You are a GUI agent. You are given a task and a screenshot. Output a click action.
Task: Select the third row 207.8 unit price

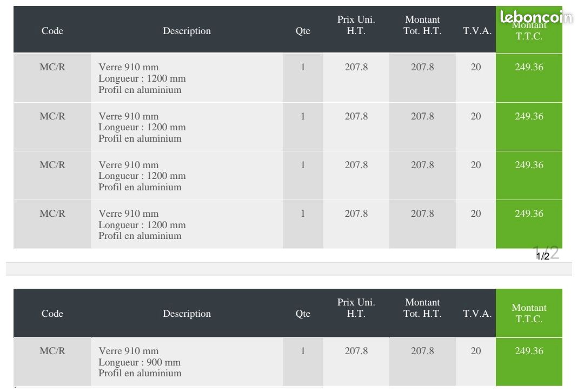(x=356, y=164)
